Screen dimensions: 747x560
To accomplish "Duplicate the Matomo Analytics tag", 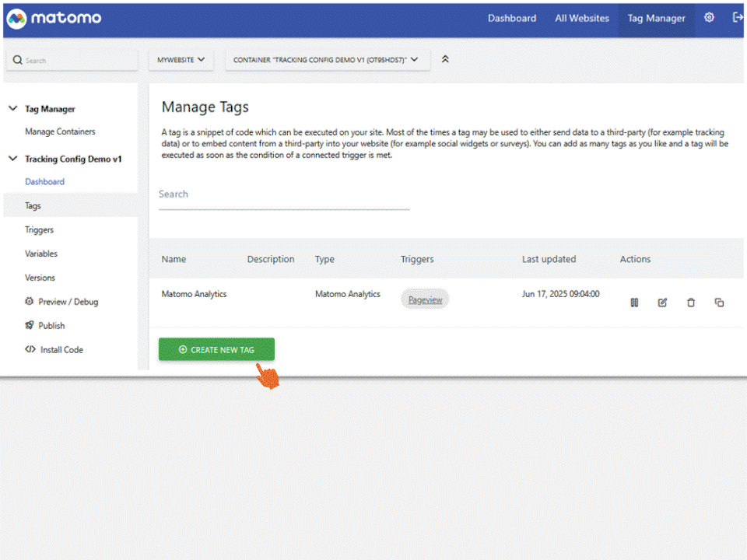I will [719, 303].
